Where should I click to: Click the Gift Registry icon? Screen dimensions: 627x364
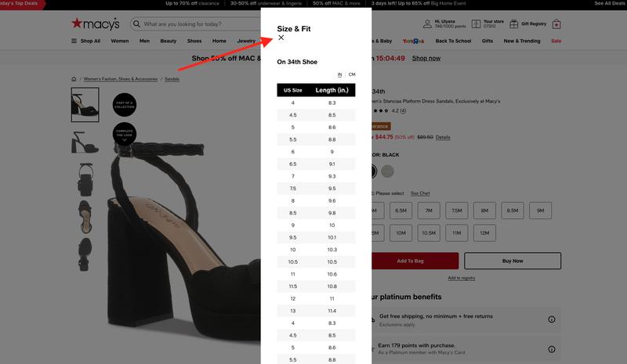click(513, 24)
